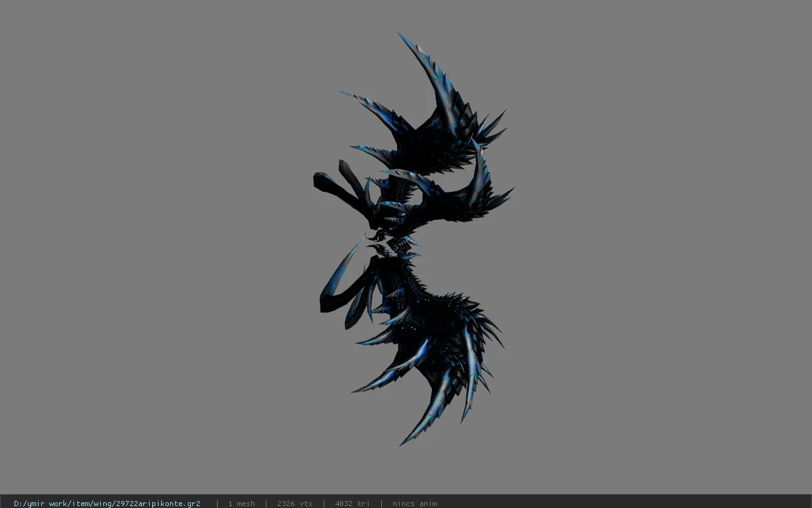
Task: Click the '4032 tri' triangle count
Action: click(x=352, y=504)
